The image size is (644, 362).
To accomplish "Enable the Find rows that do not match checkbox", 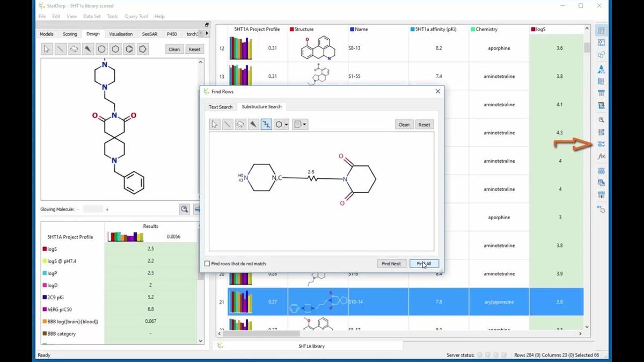I will 207,264.
